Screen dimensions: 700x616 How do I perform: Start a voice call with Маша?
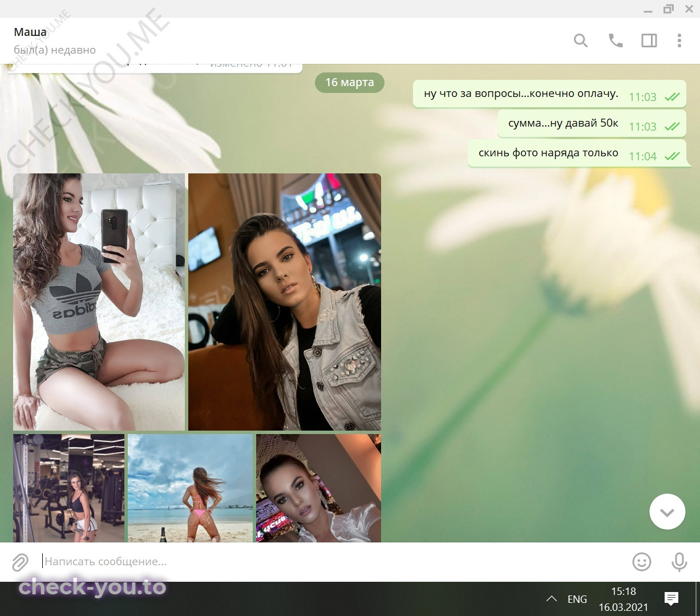pos(616,40)
